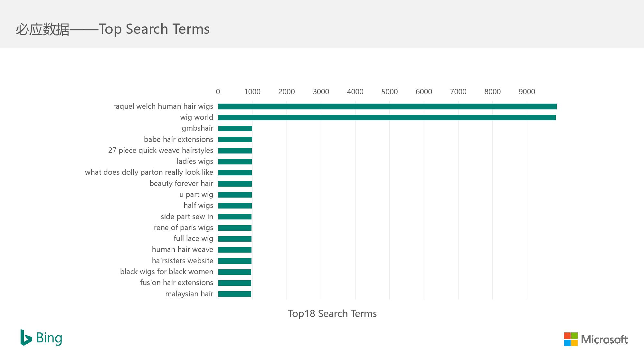Click the 'rene of paris wigs' label
Viewport: 644px width, 362px height.
[x=184, y=228]
